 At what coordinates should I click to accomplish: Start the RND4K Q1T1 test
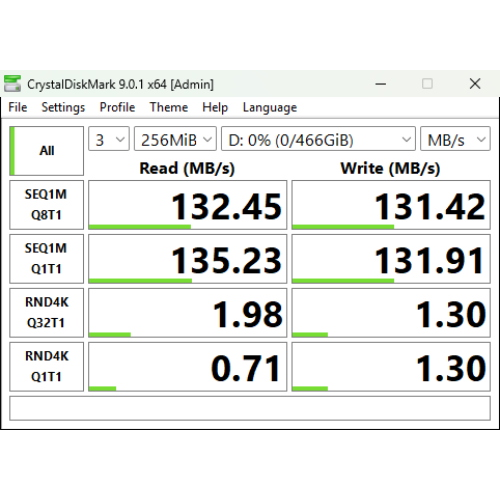[x=46, y=367]
